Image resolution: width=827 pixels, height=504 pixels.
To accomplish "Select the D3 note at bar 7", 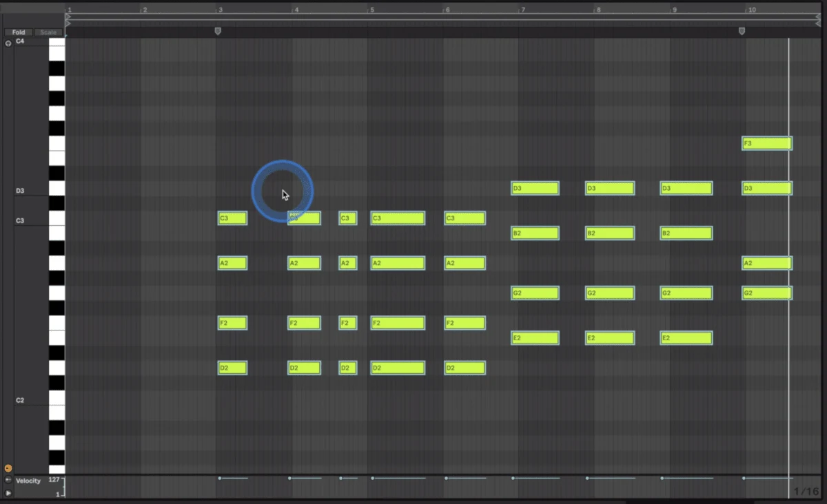I will click(x=535, y=188).
